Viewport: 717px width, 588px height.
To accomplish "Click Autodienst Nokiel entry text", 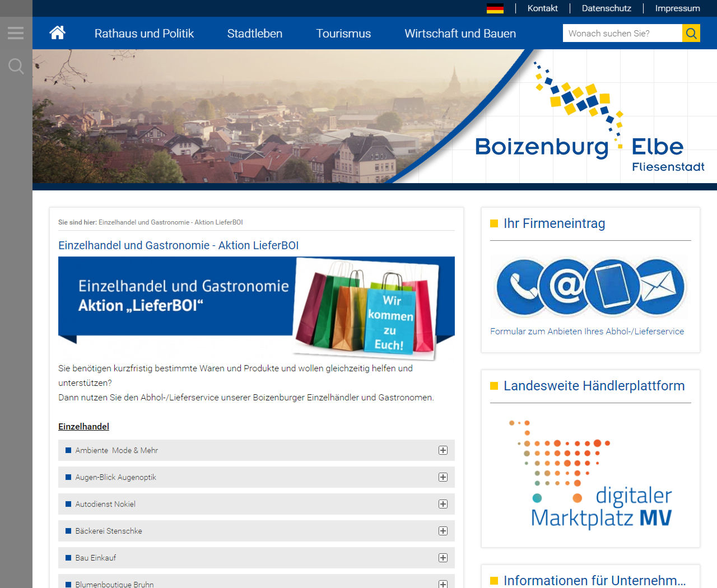I will point(105,504).
